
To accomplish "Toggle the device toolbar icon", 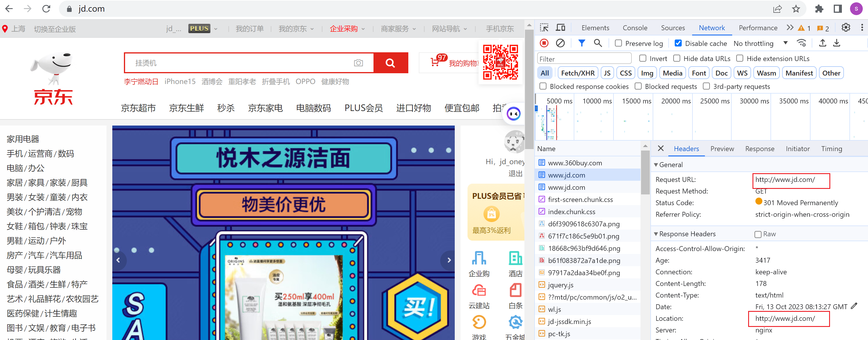I will 560,28.
